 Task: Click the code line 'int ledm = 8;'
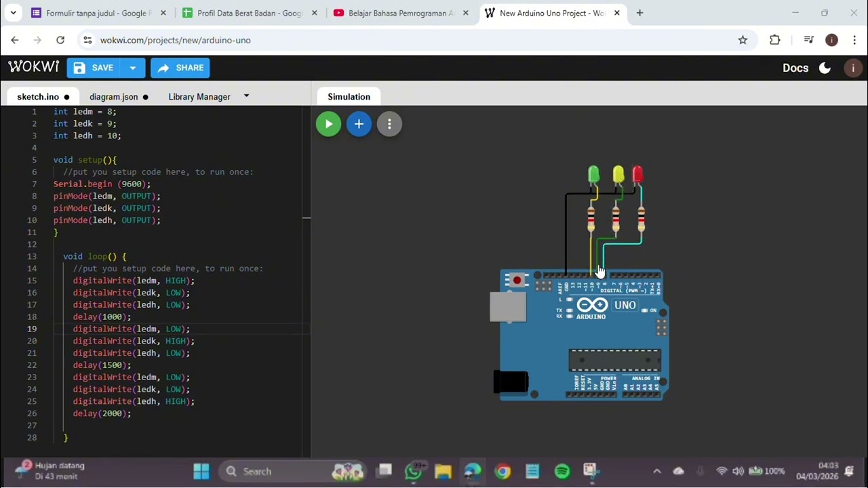tap(85, 111)
